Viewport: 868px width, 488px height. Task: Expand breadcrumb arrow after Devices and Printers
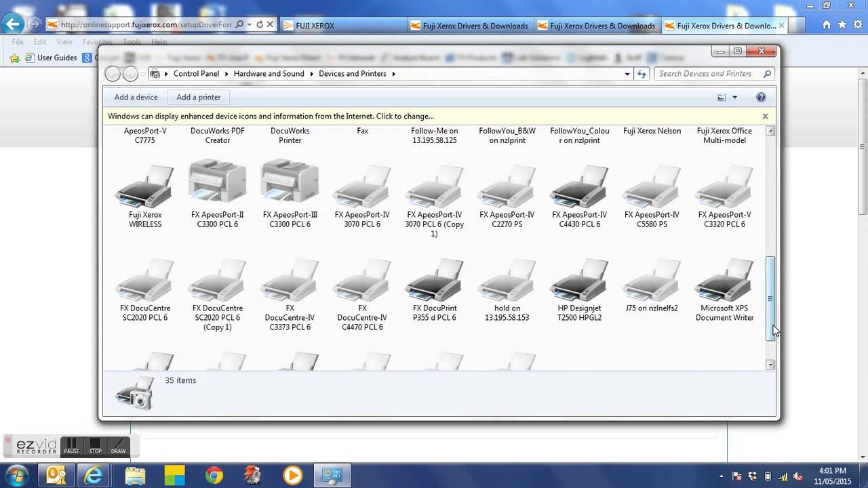pos(393,74)
